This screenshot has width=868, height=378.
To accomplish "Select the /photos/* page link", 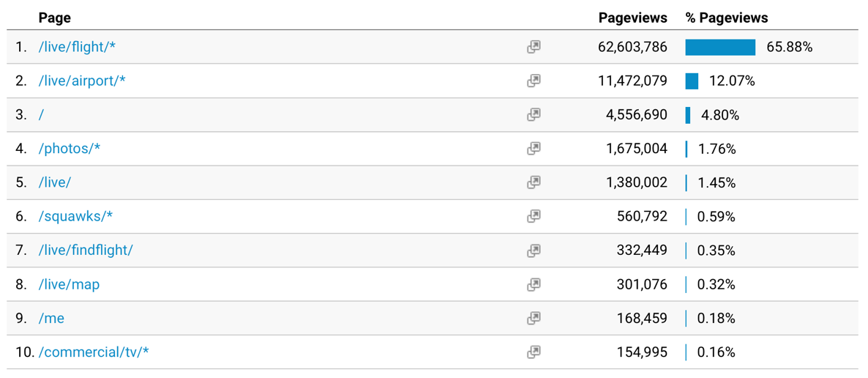I will (x=70, y=149).
